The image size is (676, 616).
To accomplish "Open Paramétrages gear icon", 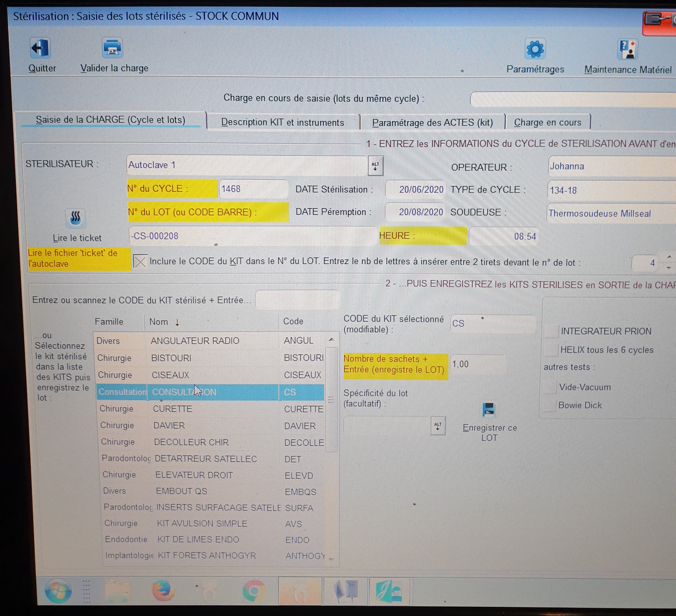I will tap(535, 50).
